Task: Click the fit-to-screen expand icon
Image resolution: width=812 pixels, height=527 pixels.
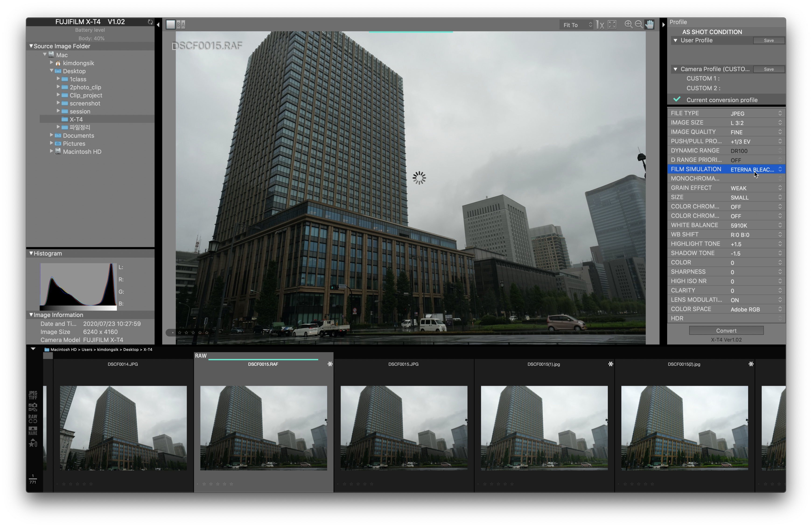Action: point(612,25)
